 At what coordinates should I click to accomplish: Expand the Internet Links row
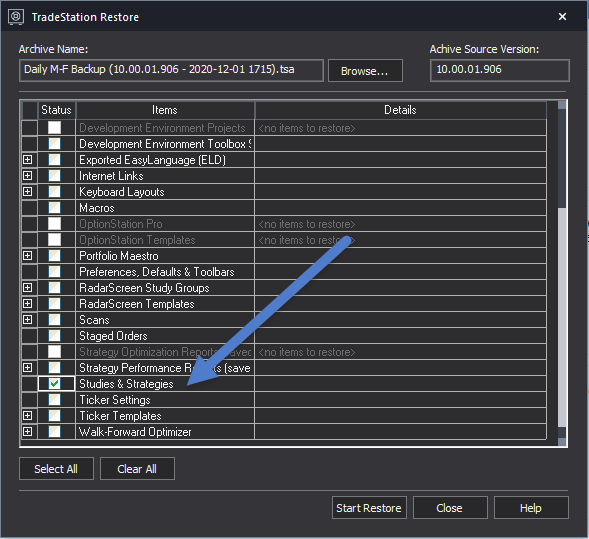(x=27, y=176)
